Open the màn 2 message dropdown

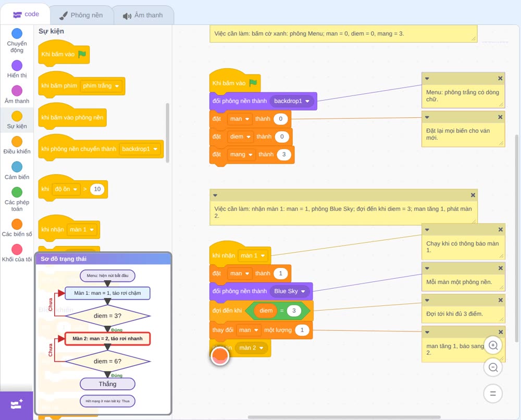[x=251, y=348]
